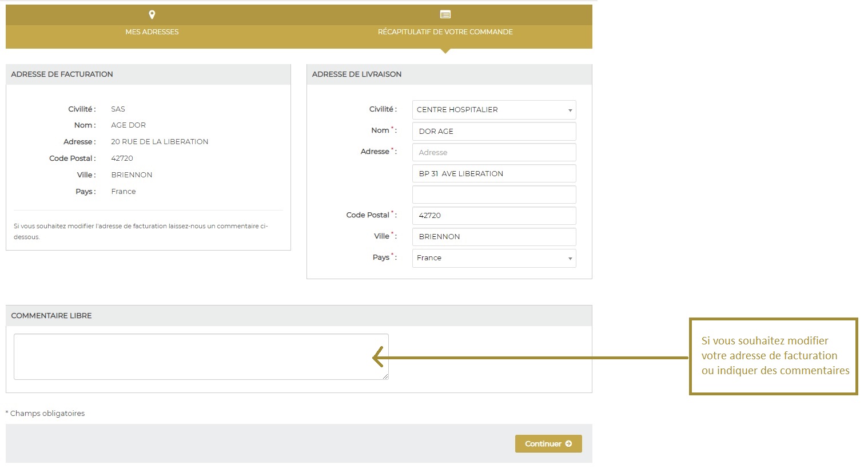Click the Nom field containing DOR AGE

click(493, 132)
